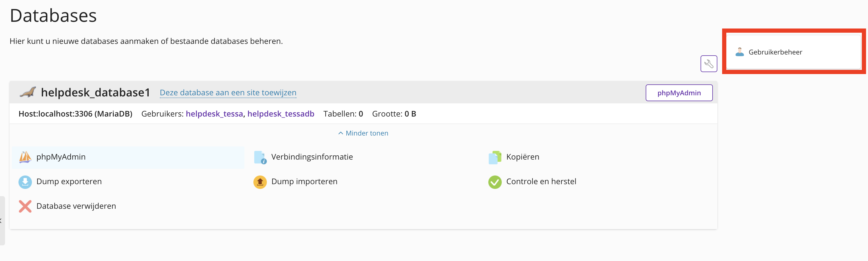
Task: Click the Kopiëren copy icon
Action: [x=495, y=157]
